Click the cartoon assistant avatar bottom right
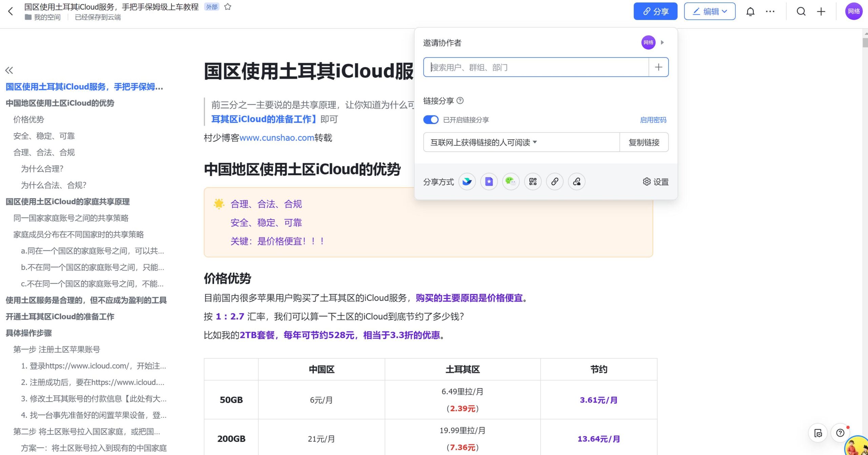Image resolution: width=868 pixels, height=455 pixels. [x=856, y=446]
